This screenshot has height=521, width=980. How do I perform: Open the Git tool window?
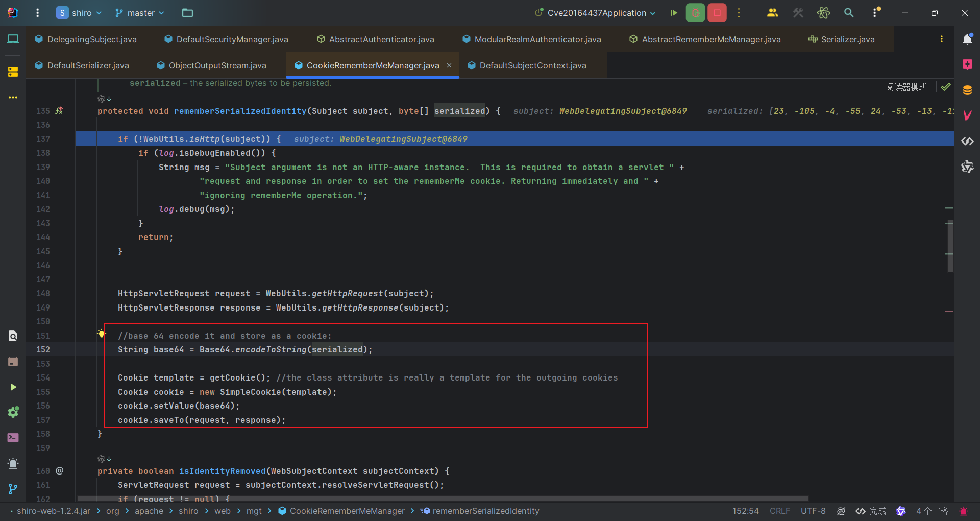13,489
